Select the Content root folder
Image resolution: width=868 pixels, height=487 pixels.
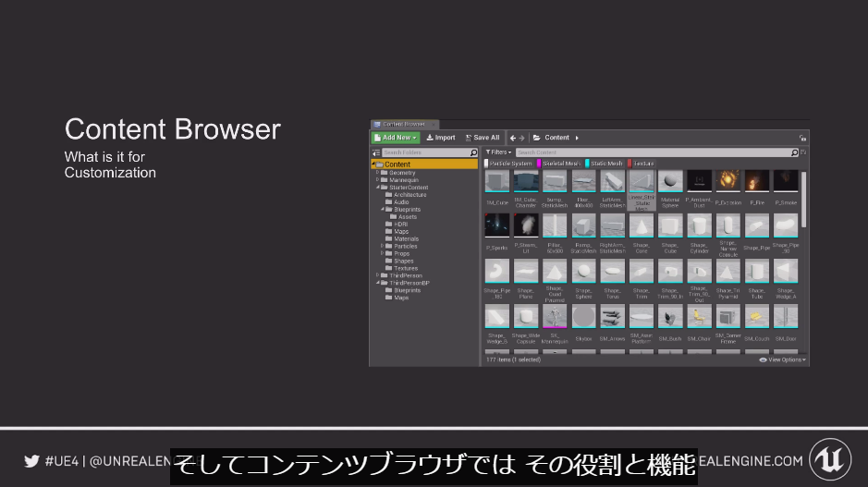point(424,164)
